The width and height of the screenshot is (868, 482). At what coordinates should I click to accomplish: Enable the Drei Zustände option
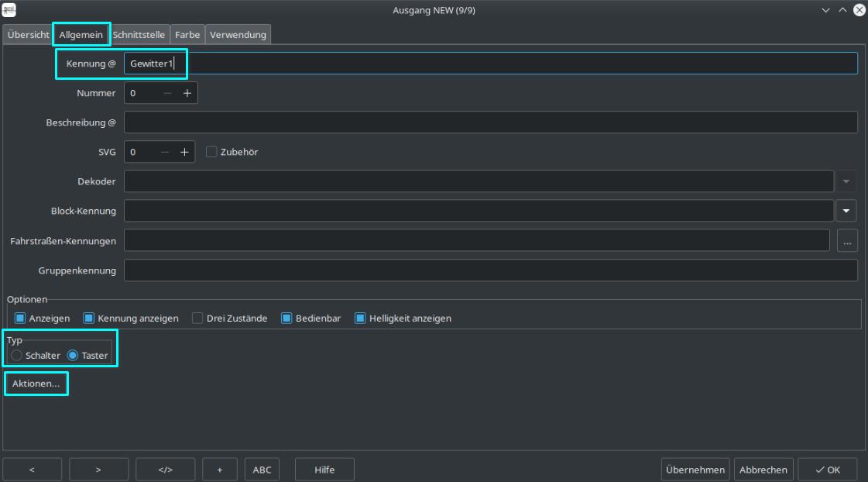coord(197,318)
